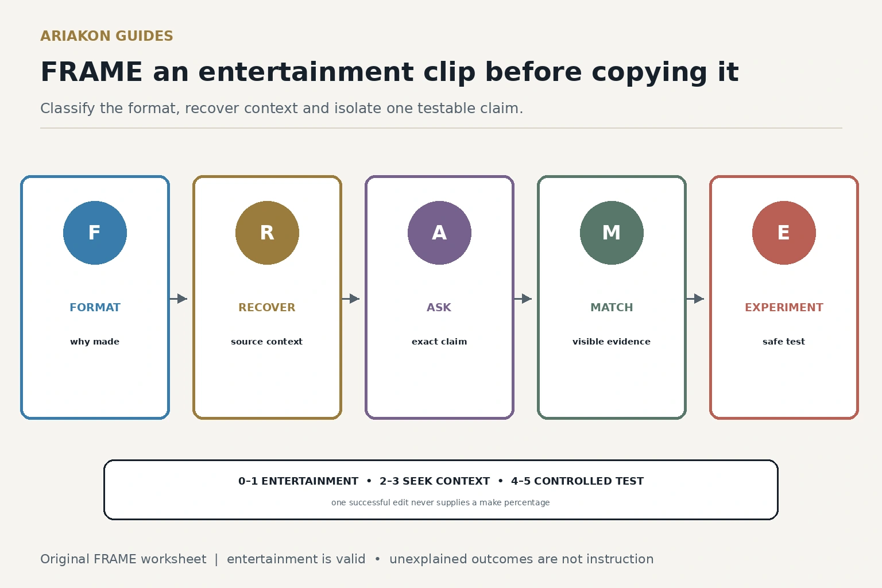This screenshot has width=882, height=588.
Task: Click the purple A circle icon
Action: [x=439, y=233]
